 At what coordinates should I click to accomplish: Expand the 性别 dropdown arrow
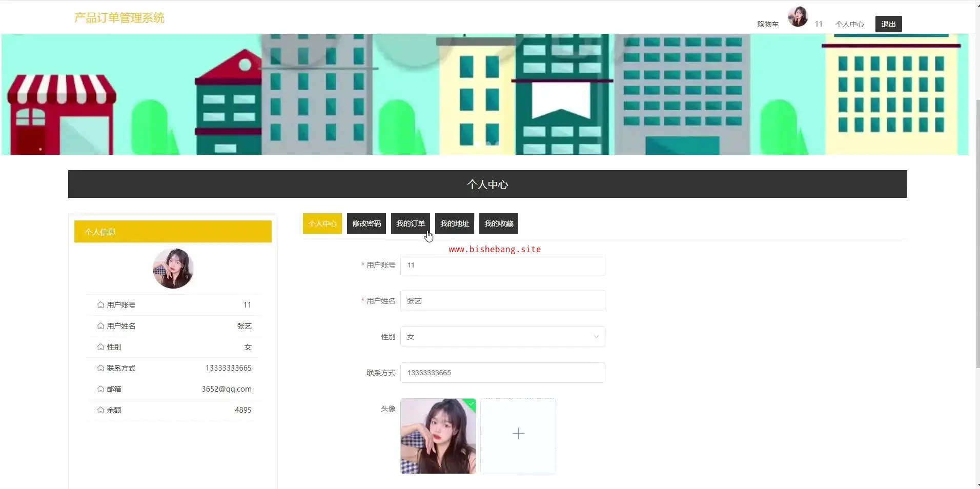(596, 337)
